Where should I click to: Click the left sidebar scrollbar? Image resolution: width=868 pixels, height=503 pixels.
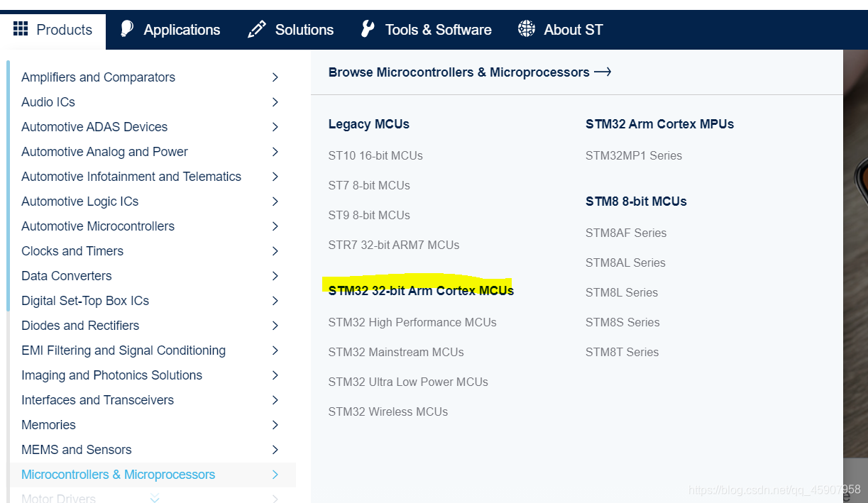click(9, 184)
